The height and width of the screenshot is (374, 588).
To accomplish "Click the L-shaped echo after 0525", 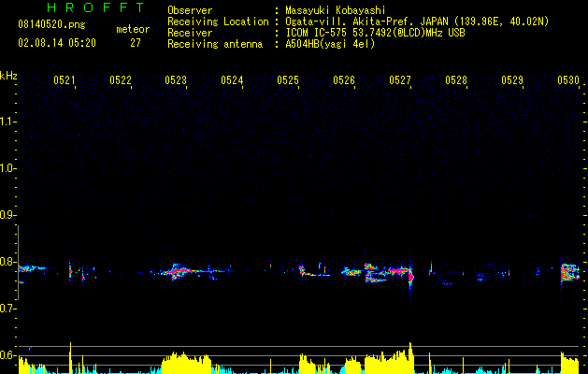I will (314, 271).
